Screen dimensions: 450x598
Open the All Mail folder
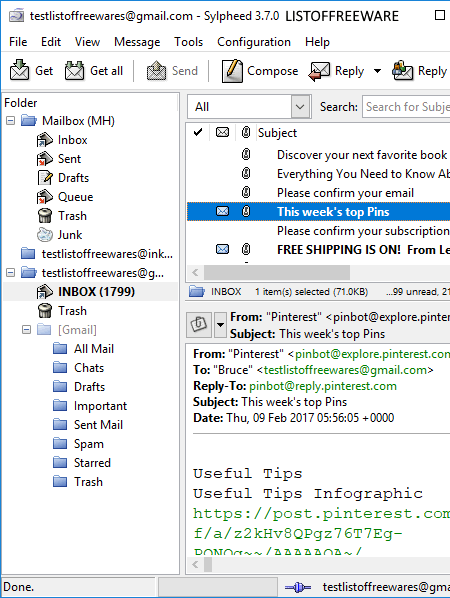pos(94,349)
